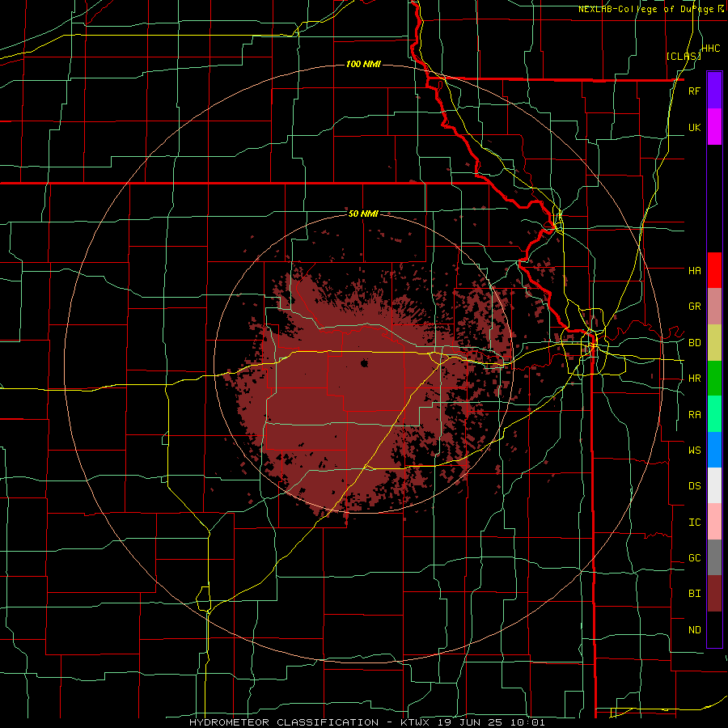The height and width of the screenshot is (728, 728).
Task: Click the black radar site dot
Action: [x=364, y=363]
